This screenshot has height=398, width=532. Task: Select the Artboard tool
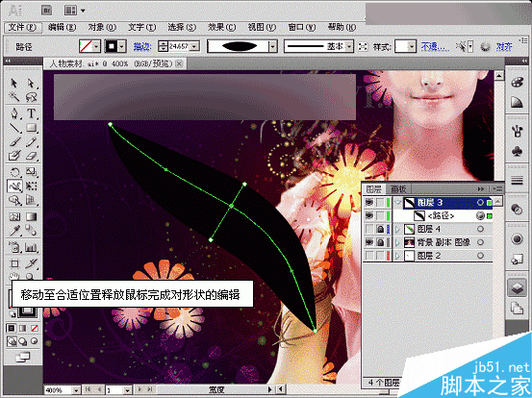[14, 263]
